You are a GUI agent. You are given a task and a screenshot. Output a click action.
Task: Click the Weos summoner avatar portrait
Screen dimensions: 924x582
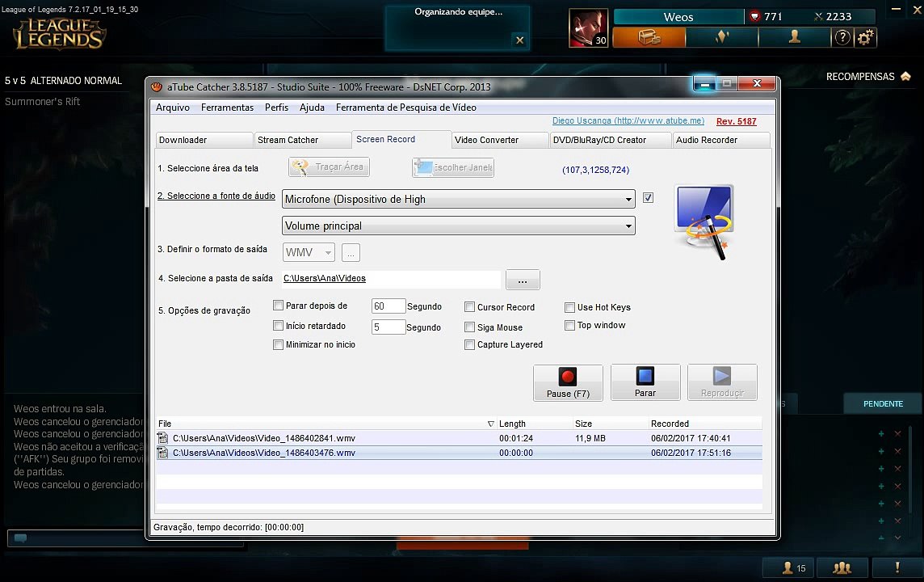coord(588,27)
